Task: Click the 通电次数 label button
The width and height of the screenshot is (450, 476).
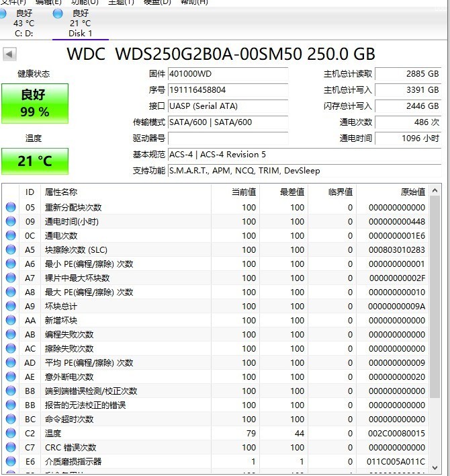Action: pyautogui.click(x=356, y=122)
